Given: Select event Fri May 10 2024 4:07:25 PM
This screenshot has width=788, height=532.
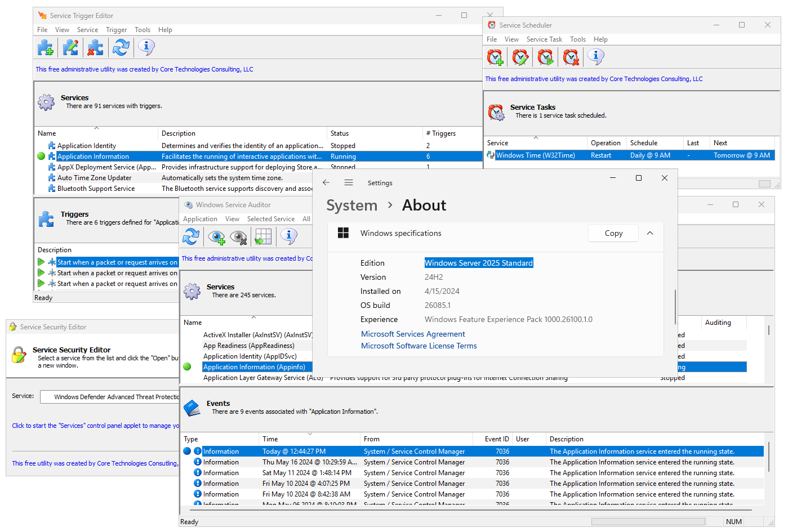Looking at the screenshot, I should tap(473, 484).
